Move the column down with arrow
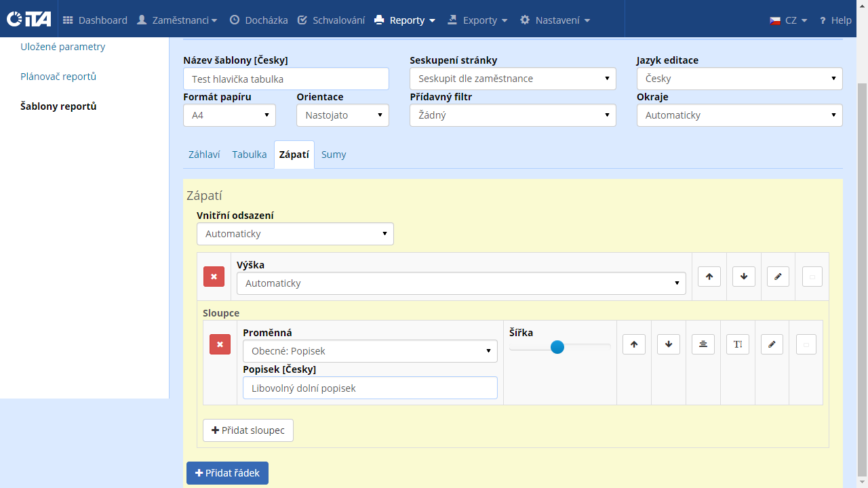The image size is (868, 488). click(668, 344)
